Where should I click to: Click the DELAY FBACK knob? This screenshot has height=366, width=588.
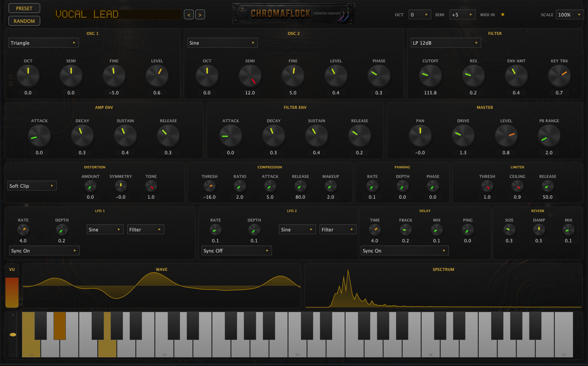pyautogui.click(x=406, y=230)
